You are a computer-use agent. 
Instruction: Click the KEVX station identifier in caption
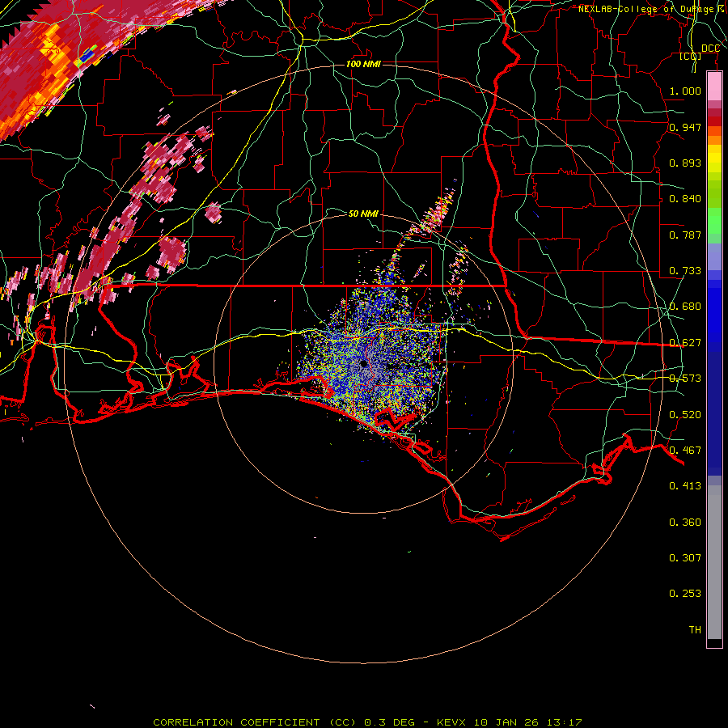coord(451,722)
